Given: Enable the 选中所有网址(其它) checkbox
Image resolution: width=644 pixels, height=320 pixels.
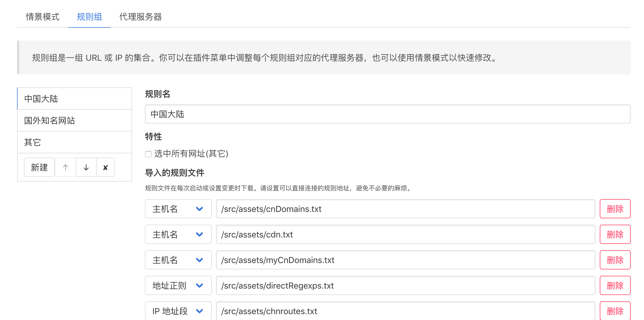Looking at the screenshot, I should (148, 154).
